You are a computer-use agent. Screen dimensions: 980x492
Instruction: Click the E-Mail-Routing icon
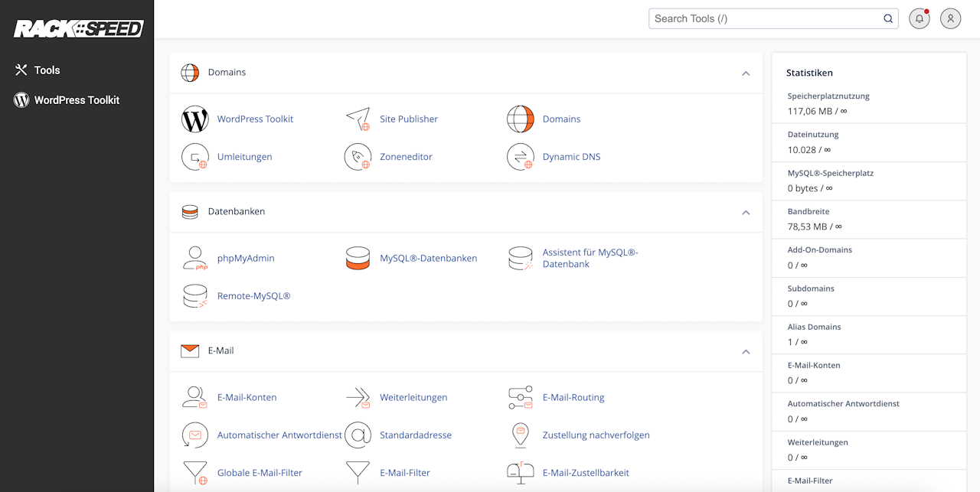point(521,398)
